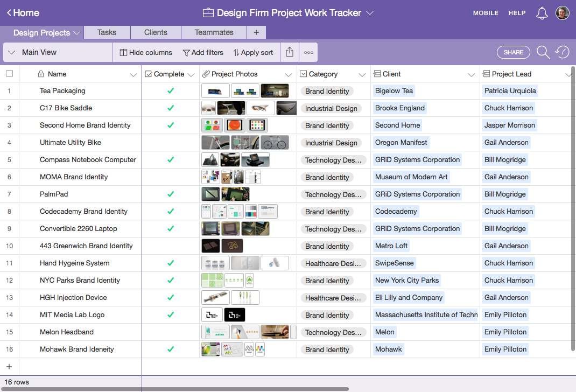
Task: Select Healthcare Design tag in Hand Hygeine row
Action: coord(333,263)
